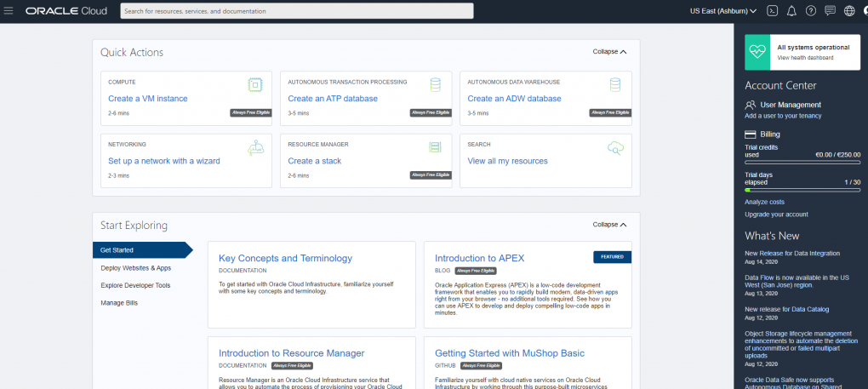This screenshot has width=868, height=389.
Task: Focus the resource search field
Action: click(x=297, y=11)
